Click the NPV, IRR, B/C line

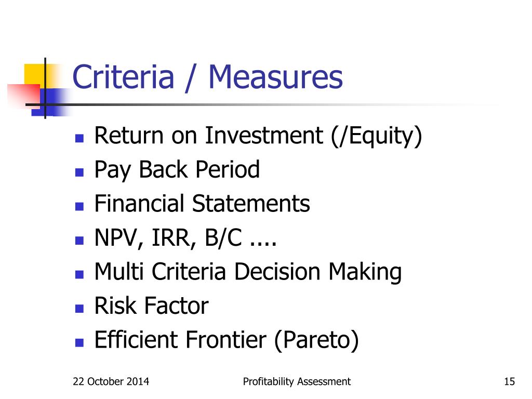(185, 238)
